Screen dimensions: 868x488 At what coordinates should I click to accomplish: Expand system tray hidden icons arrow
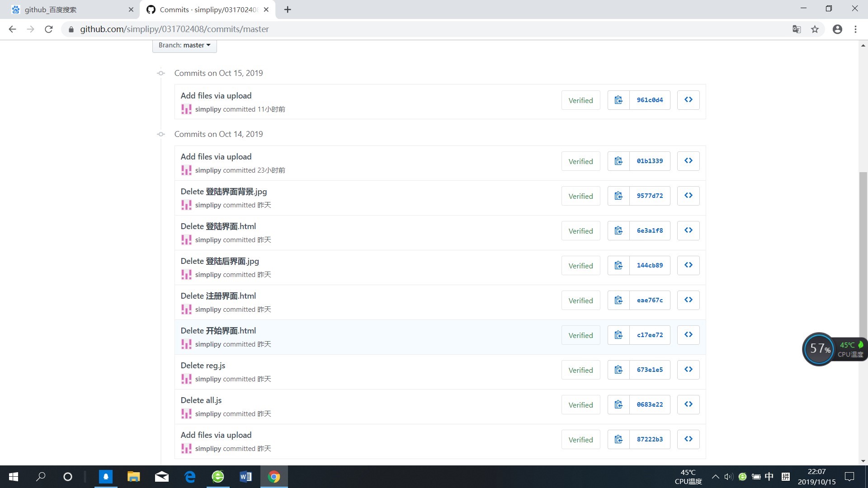coord(715,477)
